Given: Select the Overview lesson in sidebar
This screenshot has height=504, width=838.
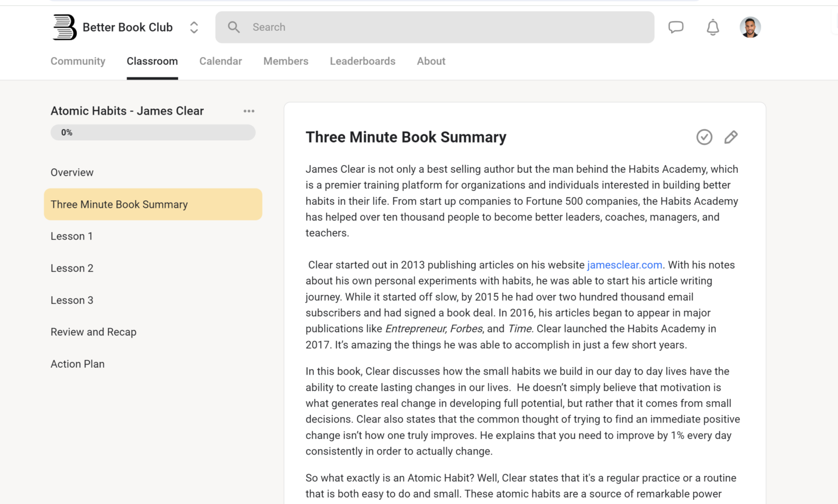Looking at the screenshot, I should (72, 172).
